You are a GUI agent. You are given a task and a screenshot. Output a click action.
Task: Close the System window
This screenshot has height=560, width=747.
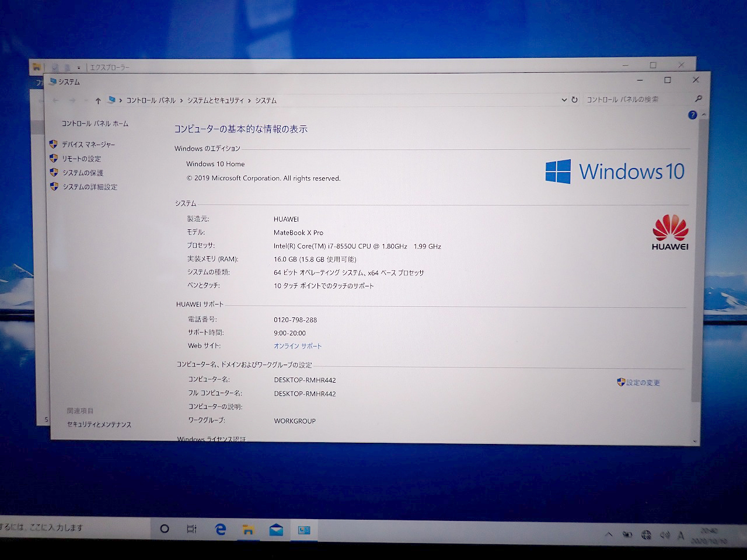click(x=696, y=80)
